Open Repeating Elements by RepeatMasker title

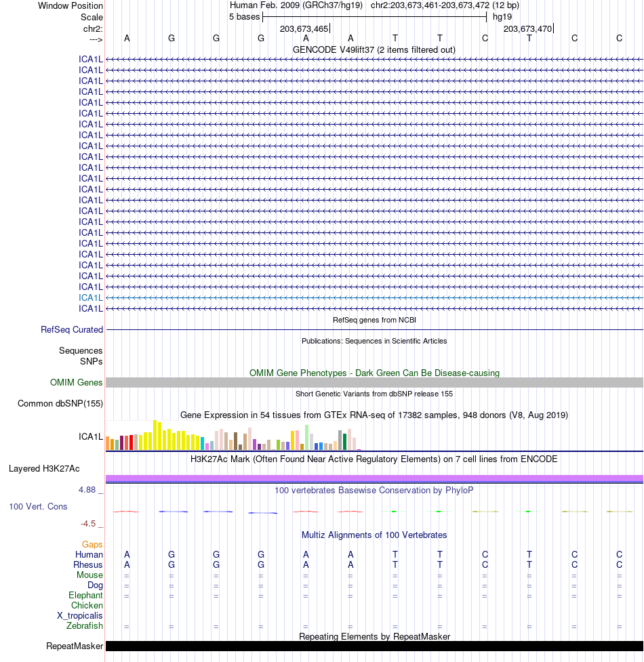tap(374, 637)
